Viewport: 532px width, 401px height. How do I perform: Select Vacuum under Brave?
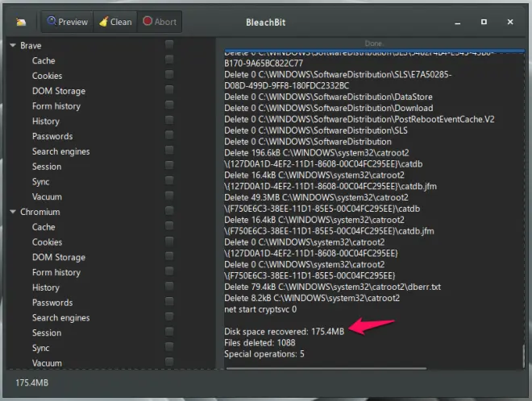[x=47, y=196]
